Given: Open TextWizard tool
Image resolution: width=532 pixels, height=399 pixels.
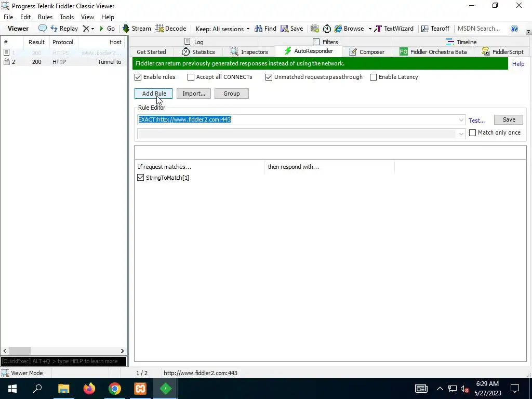Looking at the screenshot, I should pyautogui.click(x=394, y=29).
